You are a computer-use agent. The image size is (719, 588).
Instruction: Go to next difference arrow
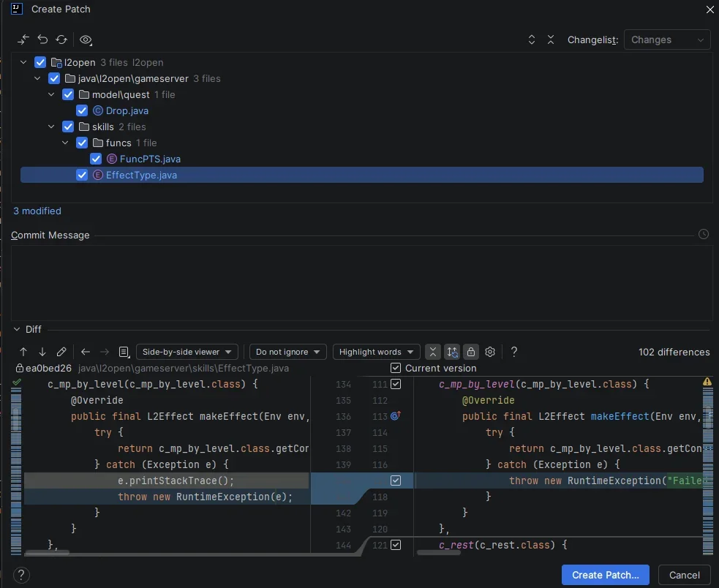42,352
